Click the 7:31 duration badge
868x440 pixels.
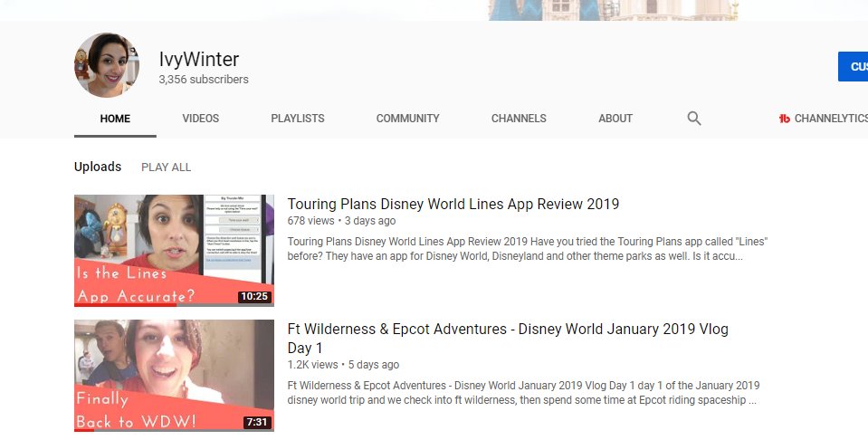pyautogui.click(x=257, y=422)
